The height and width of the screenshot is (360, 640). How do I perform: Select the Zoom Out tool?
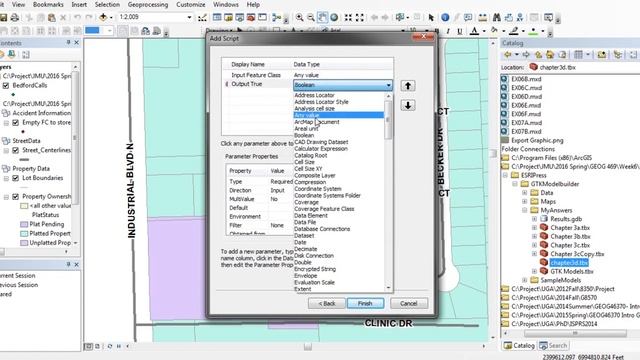[x=311, y=17]
